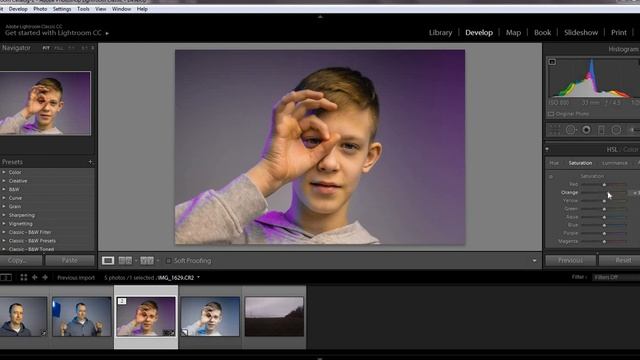Switch to the Hue tab in HSL

pyautogui.click(x=554, y=163)
